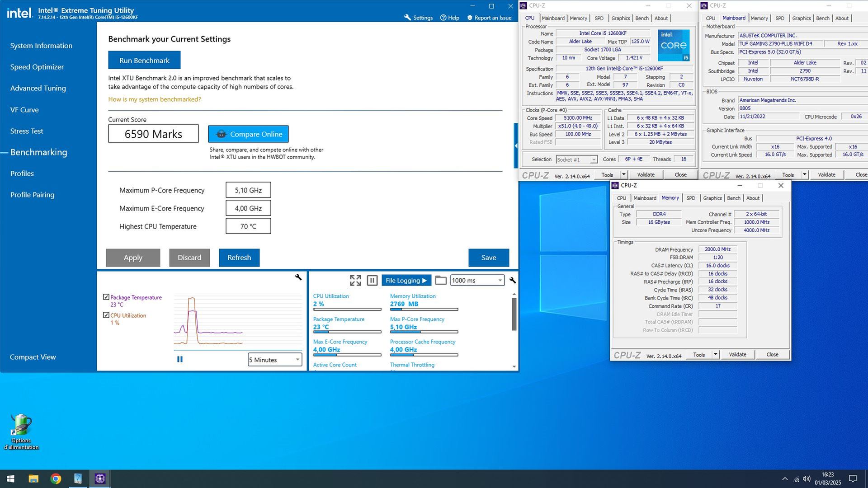
Task: Click the 6590 Marks score field
Action: click(153, 134)
